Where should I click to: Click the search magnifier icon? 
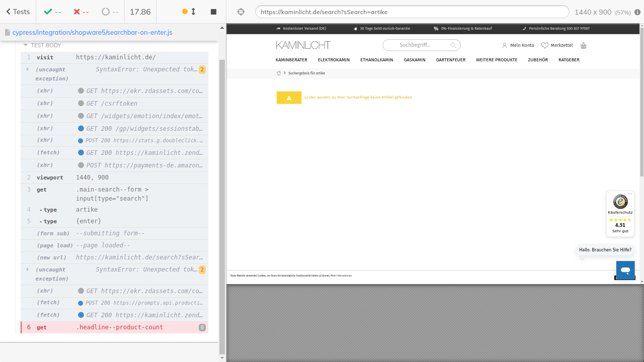[x=453, y=45]
